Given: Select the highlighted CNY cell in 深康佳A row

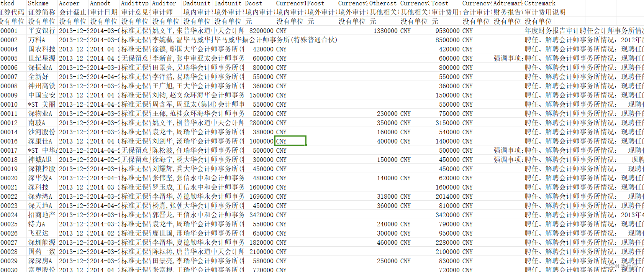Looking at the screenshot, I should point(290,141).
